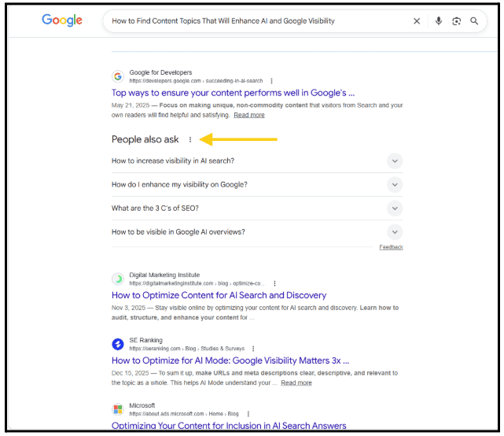Click the question 'What are the 3 C's of SEO?'
The image size is (504, 436).
(x=155, y=209)
